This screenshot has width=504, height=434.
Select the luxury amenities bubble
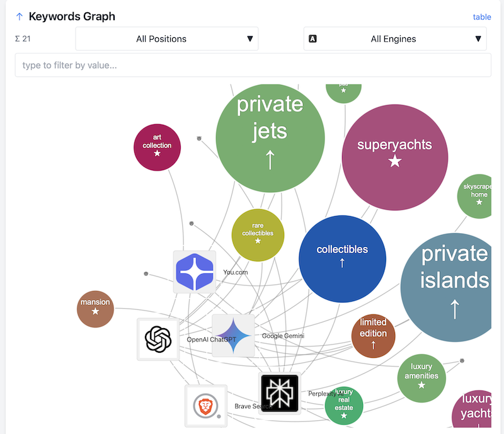[421, 378]
